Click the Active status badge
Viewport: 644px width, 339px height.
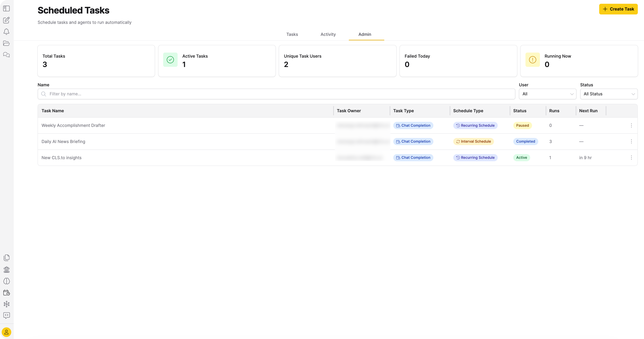point(522,157)
